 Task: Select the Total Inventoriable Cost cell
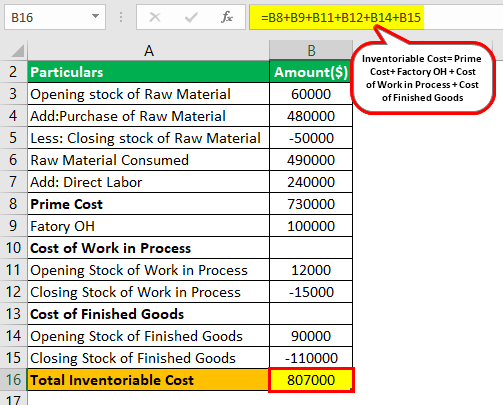coord(149,380)
